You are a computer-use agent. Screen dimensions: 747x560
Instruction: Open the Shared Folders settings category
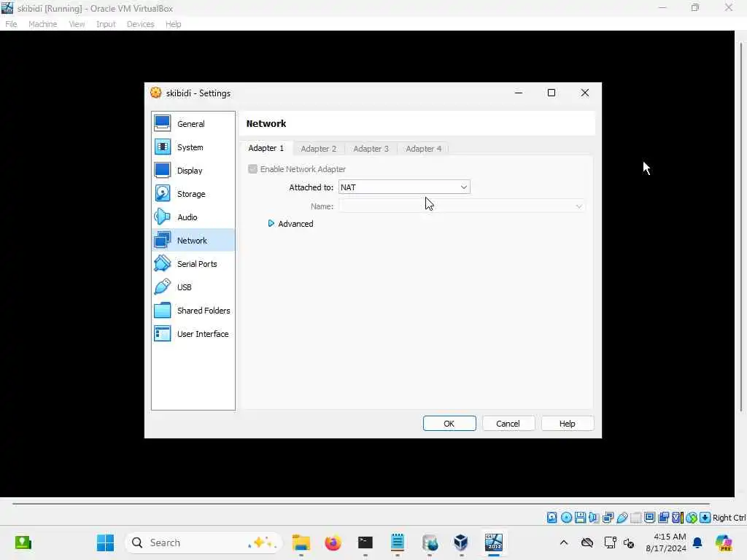pos(193,311)
